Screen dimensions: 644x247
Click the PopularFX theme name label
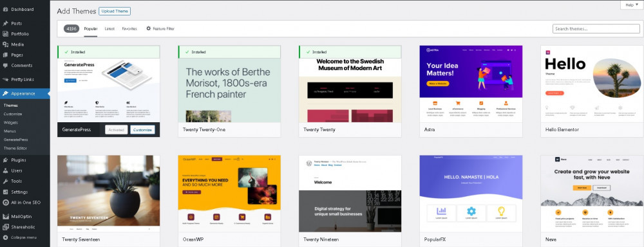click(435, 239)
